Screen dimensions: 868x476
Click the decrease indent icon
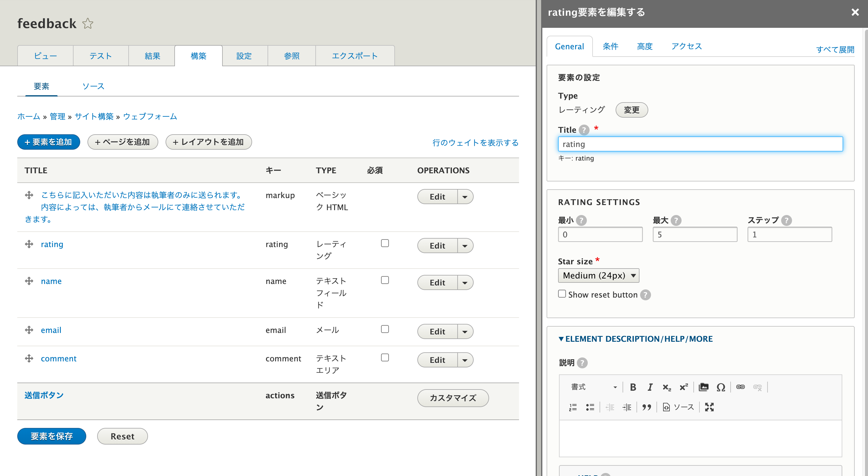pyautogui.click(x=610, y=407)
